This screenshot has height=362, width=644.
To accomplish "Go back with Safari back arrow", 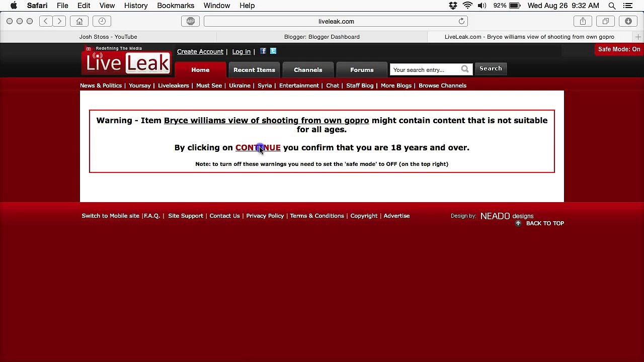I will click(46, 21).
